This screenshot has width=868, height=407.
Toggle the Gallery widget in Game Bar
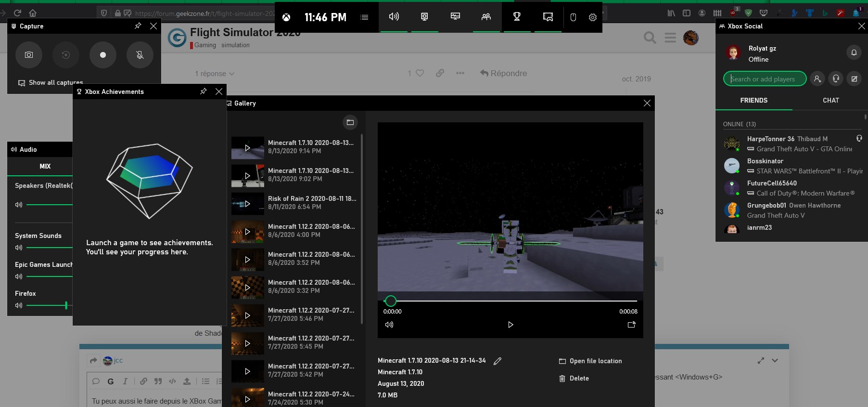click(548, 17)
